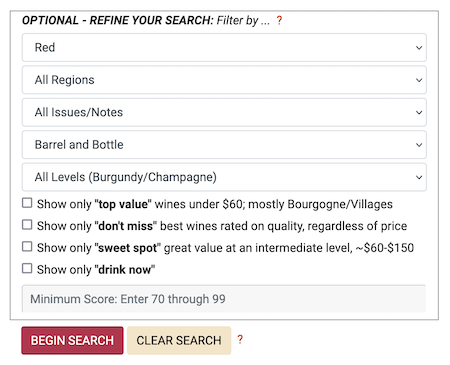This screenshot has width=450, height=365.
Task: Click the chevron arrow on the Red dropdown
Action: point(419,48)
